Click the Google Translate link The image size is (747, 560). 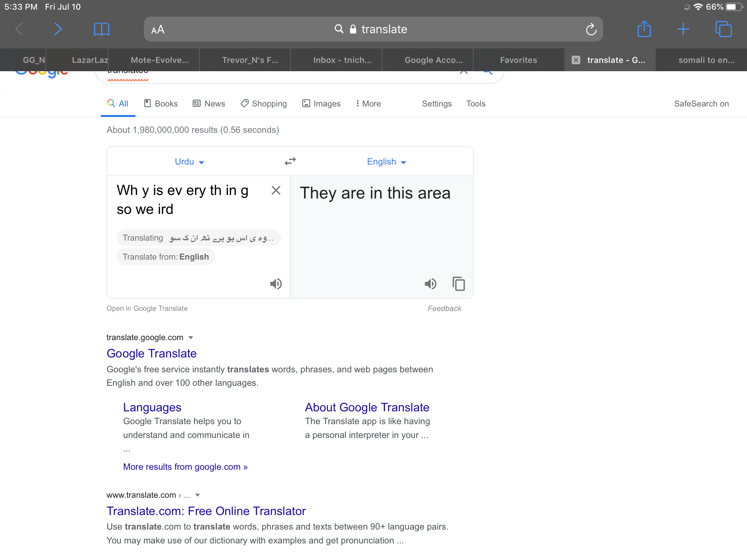152,354
